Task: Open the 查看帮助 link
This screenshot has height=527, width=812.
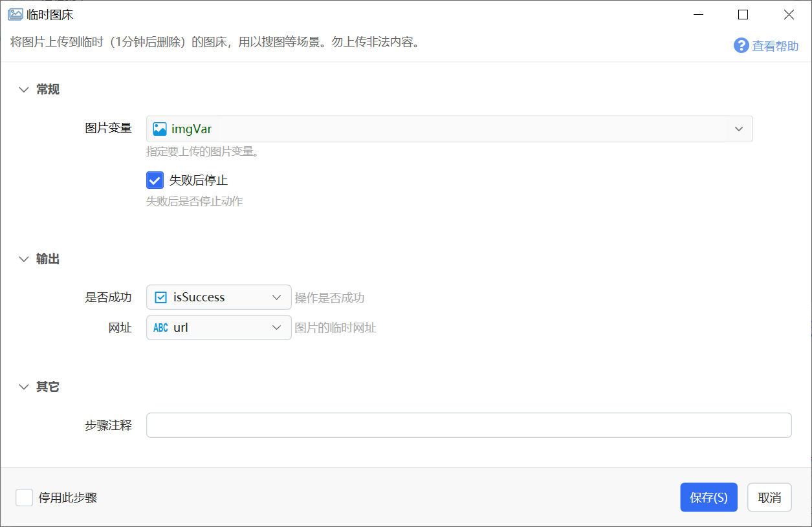Action: point(774,46)
